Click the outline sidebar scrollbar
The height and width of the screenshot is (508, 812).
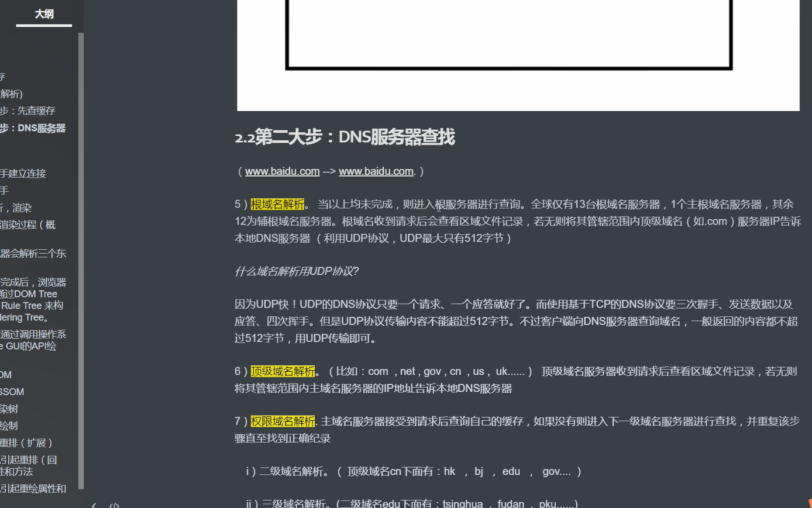point(81,260)
